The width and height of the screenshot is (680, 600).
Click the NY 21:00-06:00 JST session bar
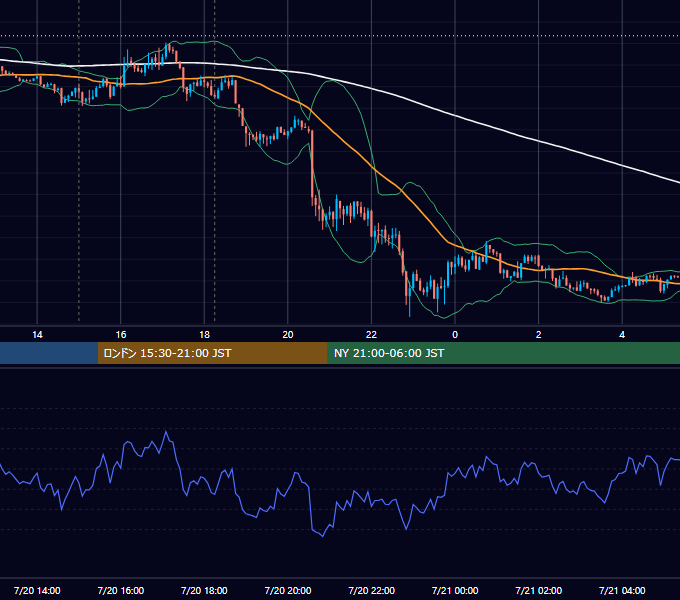click(503, 353)
